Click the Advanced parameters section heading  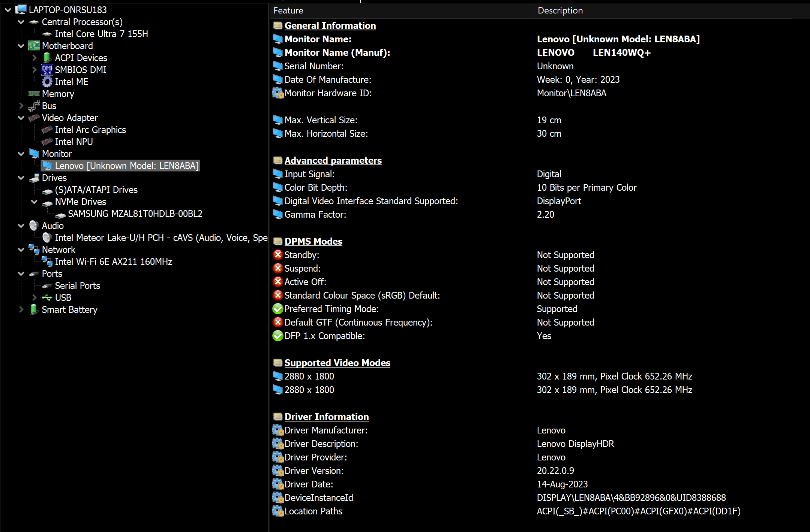(333, 160)
